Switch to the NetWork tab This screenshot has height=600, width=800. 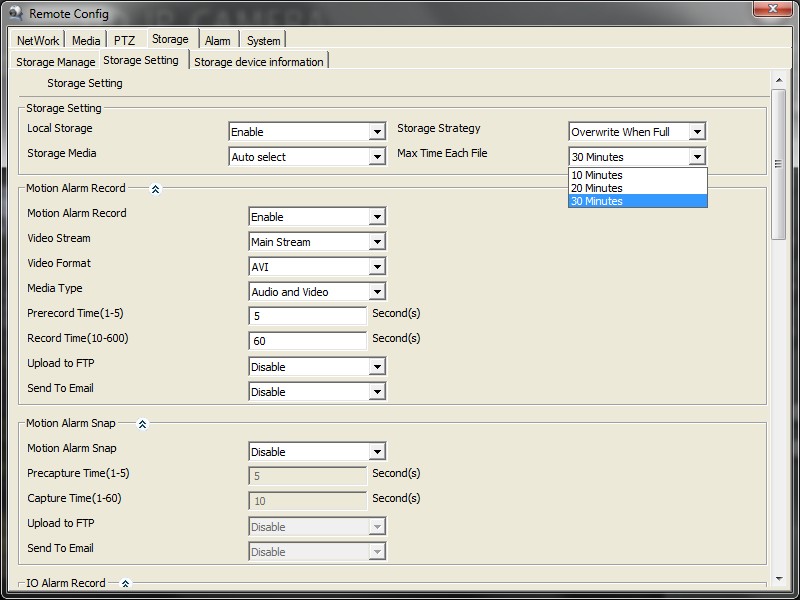tap(38, 40)
